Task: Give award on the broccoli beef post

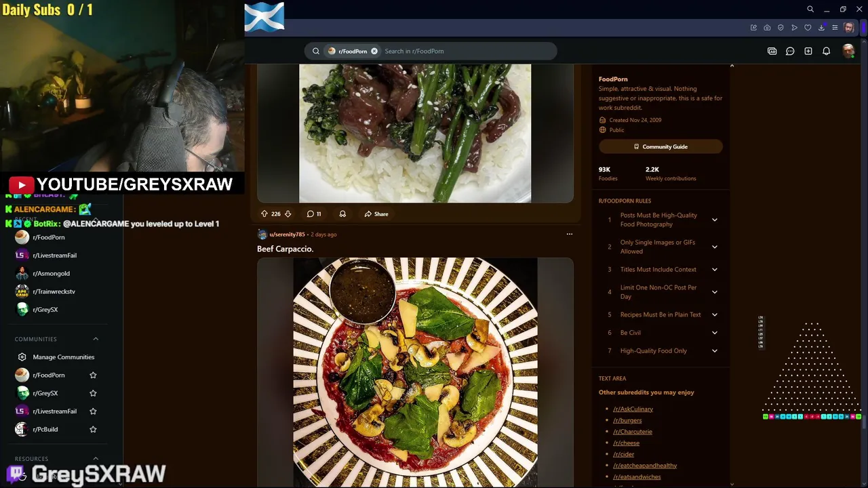Action: click(342, 213)
